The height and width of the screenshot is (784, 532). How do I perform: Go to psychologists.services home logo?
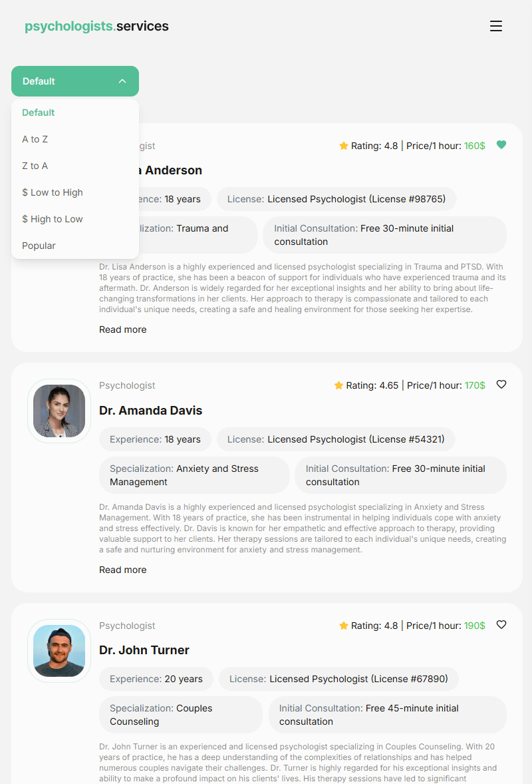click(x=96, y=26)
